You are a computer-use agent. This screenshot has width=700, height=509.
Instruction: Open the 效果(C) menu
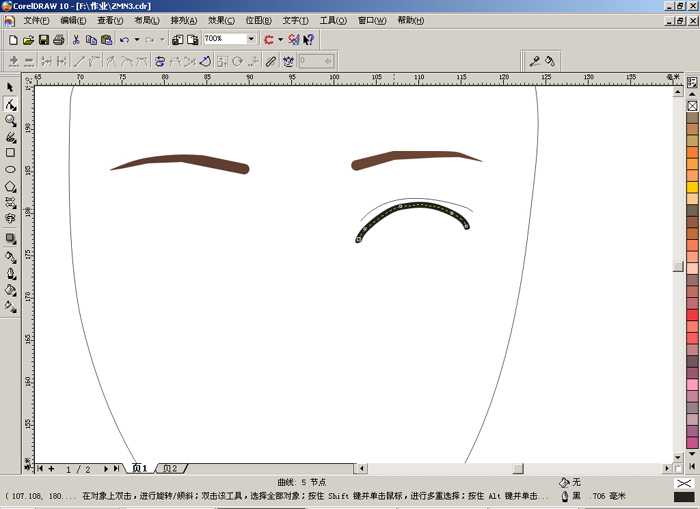[221, 21]
